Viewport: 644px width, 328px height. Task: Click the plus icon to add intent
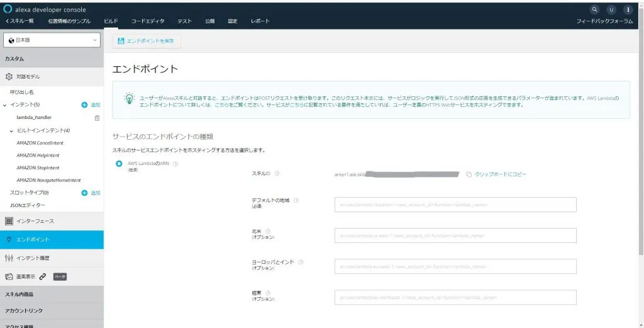pyautogui.click(x=84, y=105)
